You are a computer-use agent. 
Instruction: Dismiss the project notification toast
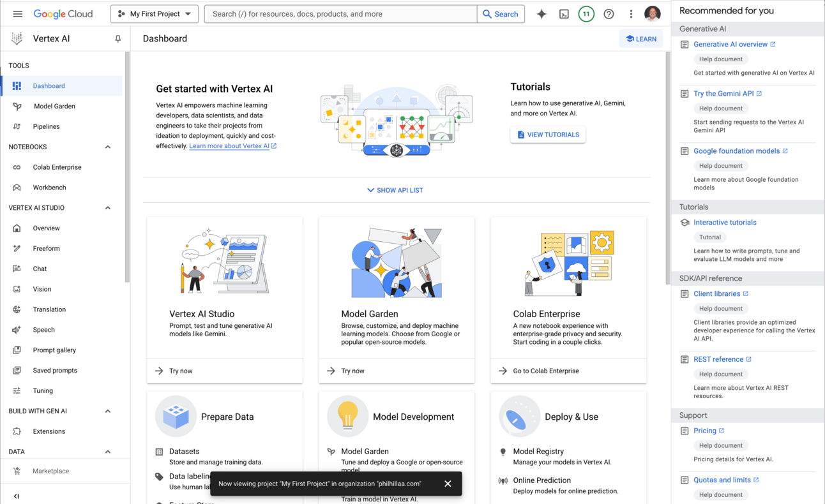[x=448, y=484]
